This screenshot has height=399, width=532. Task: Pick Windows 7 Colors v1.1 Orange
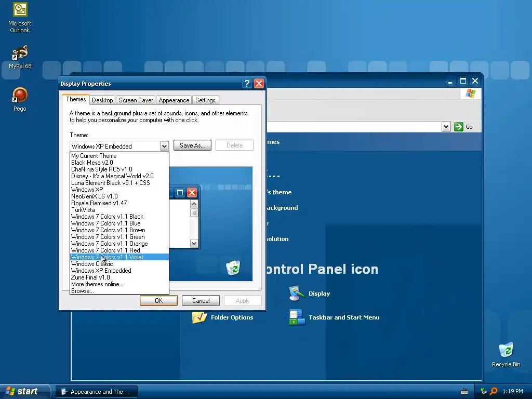[x=119, y=244]
